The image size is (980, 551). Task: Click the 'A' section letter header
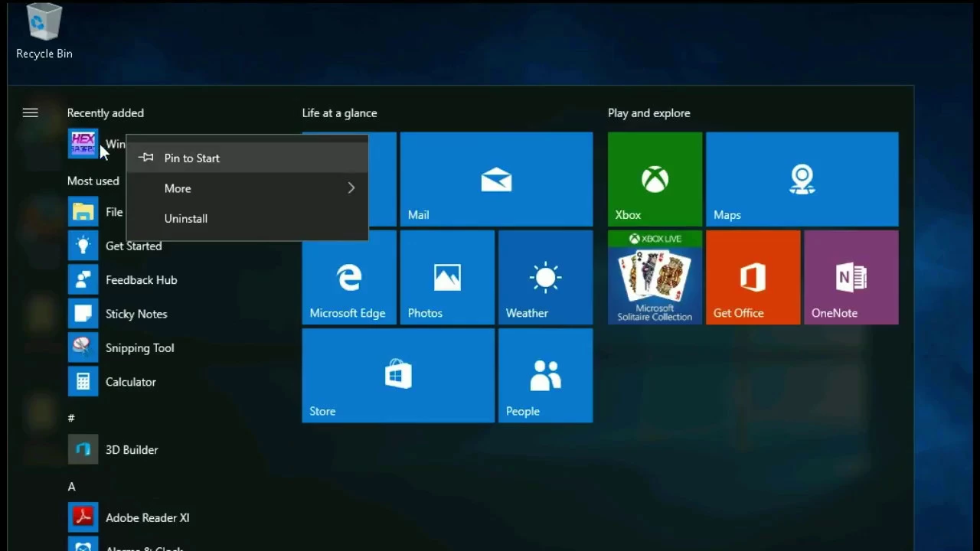coord(71,487)
